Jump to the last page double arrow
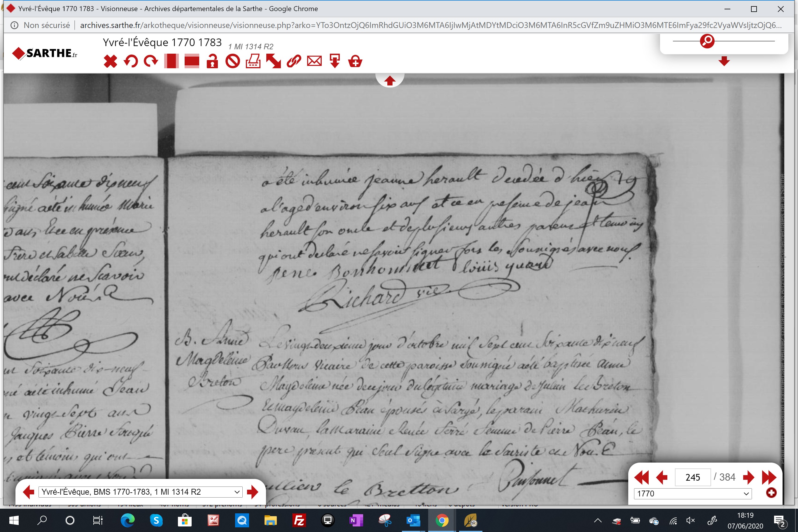Screen dimensions: 798x532 769,477
